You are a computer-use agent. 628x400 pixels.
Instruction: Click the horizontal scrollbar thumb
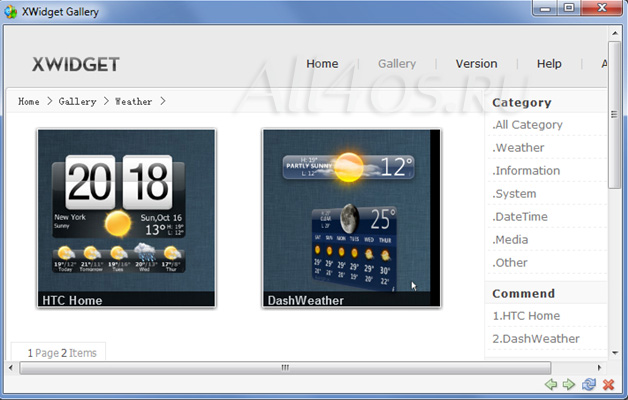click(x=285, y=367)
